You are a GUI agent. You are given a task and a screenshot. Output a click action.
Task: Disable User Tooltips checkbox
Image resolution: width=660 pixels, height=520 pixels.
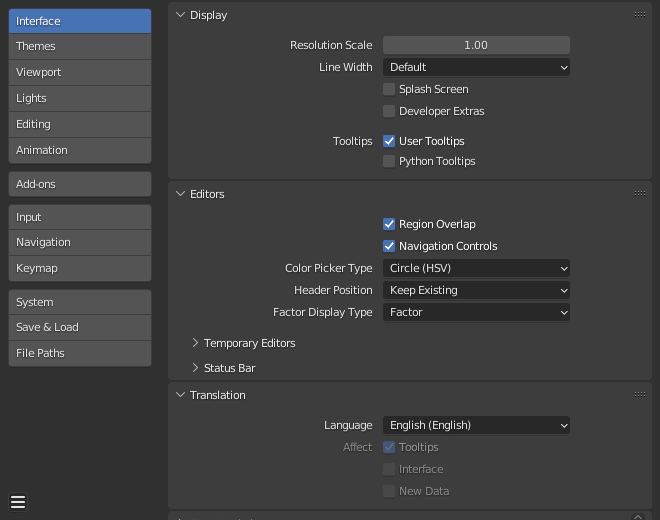390,141
